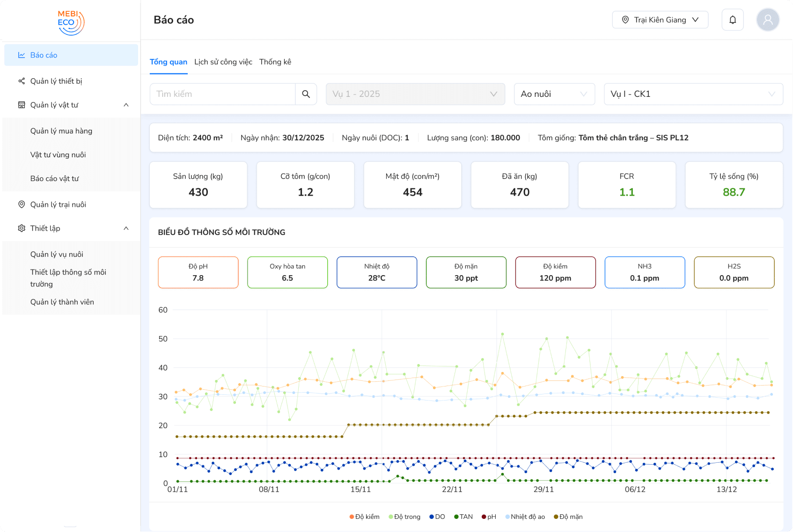Hide the Độ mặn series via the legend

click(568, 517)
